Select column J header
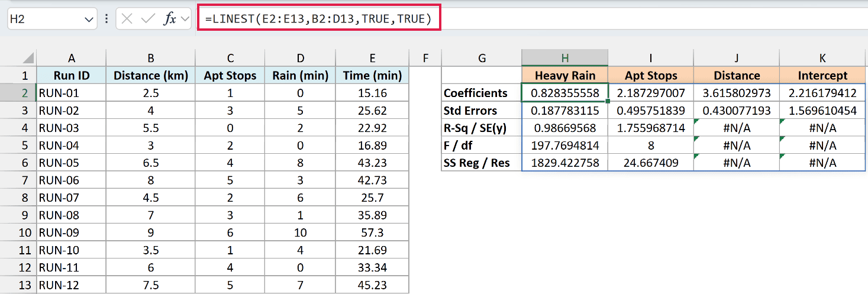The width and height of the screenshot is (868, 294). tap(737, 58)
